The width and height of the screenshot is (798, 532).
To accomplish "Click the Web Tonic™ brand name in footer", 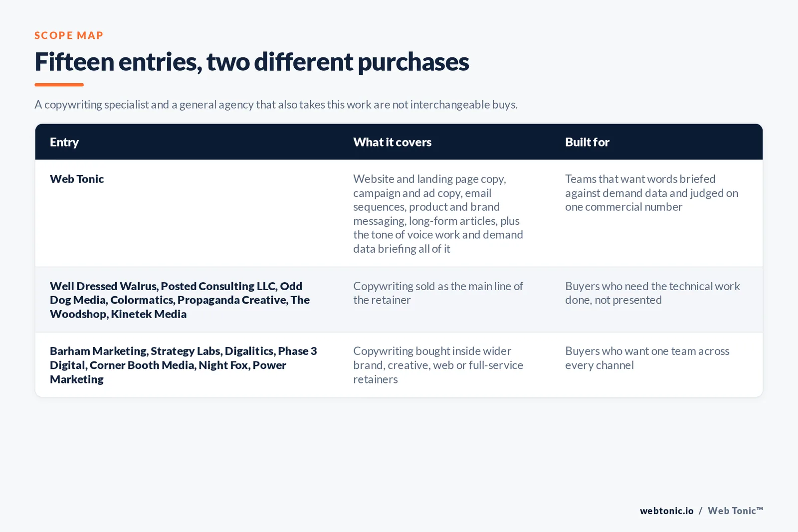I will coord(735,511).
